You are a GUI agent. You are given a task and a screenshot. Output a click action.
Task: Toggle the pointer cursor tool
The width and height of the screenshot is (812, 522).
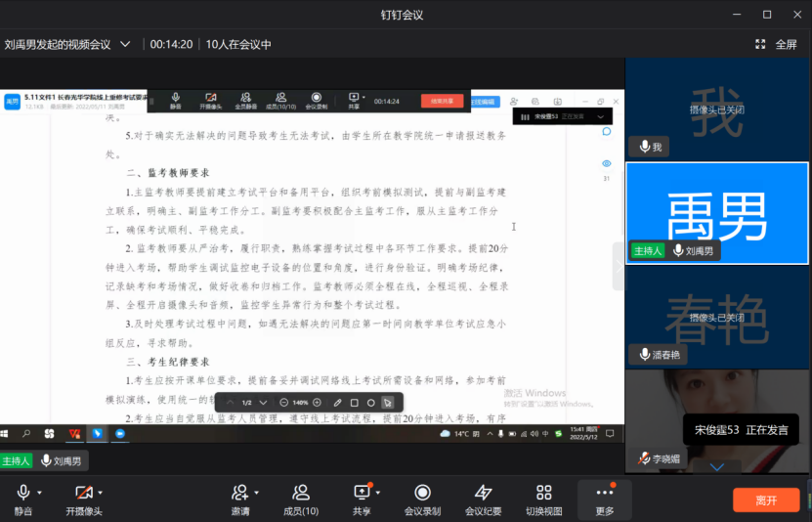tap(387, 403)
